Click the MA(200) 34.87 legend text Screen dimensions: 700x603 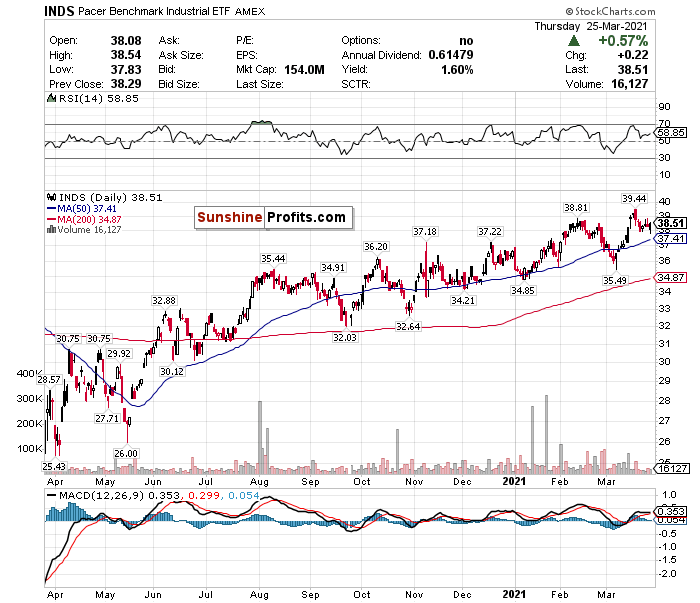point(89,219)
